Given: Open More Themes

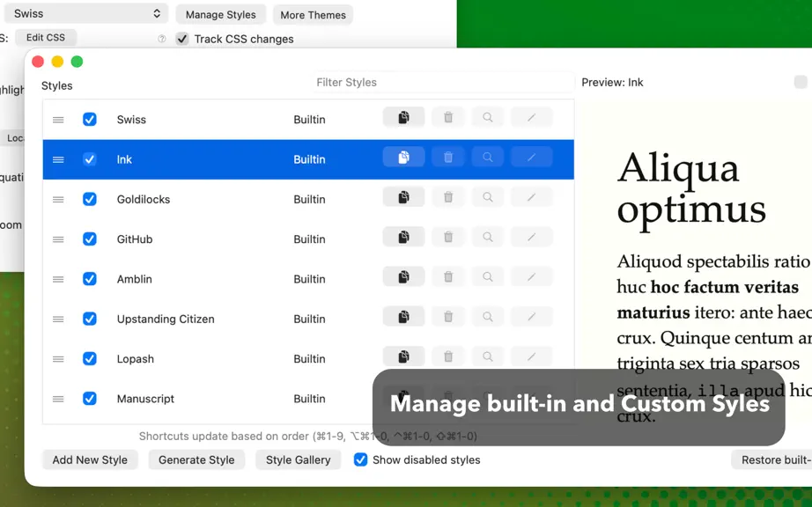Looking at the screenshot, I should [313, 14].
